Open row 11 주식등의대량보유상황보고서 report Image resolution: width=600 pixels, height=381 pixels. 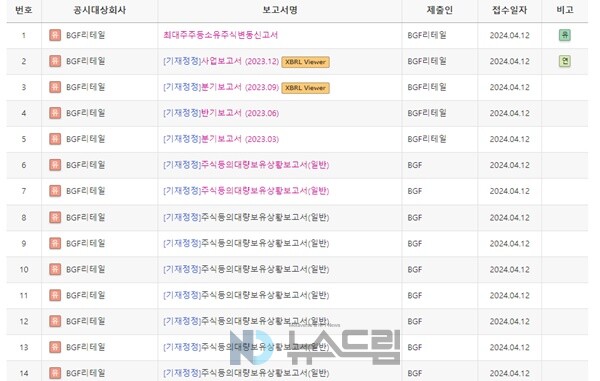pos(246,296)
